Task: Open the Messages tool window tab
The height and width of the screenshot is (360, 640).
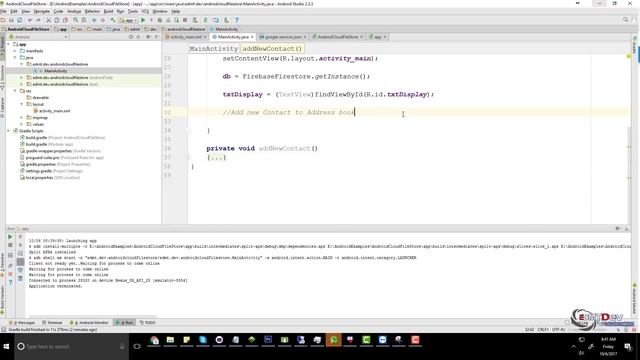Action: click(22, 322)
